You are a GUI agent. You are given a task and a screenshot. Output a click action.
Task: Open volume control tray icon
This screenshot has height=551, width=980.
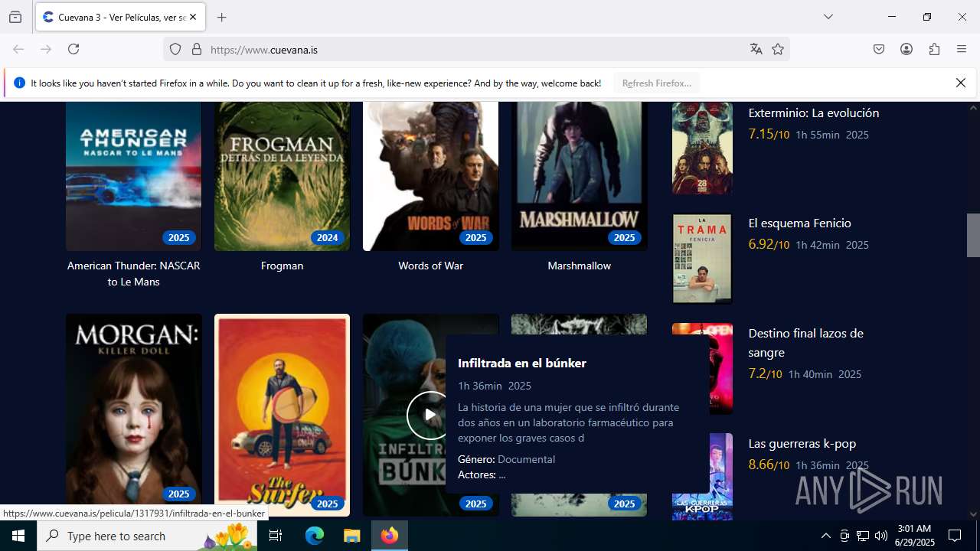tap(881, 536)
